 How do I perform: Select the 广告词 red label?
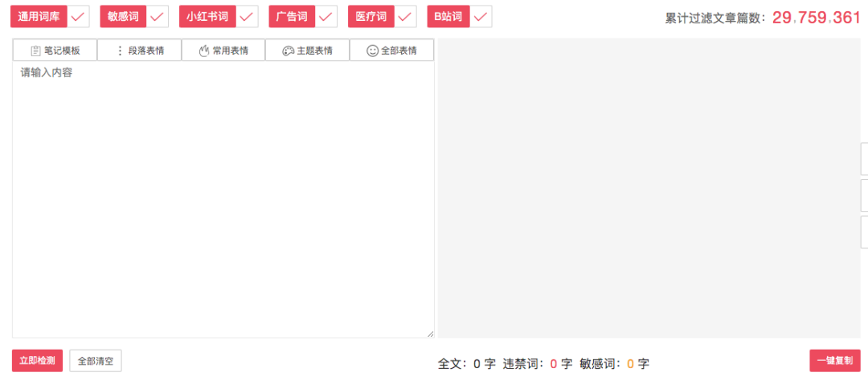[x=293, y=17]
